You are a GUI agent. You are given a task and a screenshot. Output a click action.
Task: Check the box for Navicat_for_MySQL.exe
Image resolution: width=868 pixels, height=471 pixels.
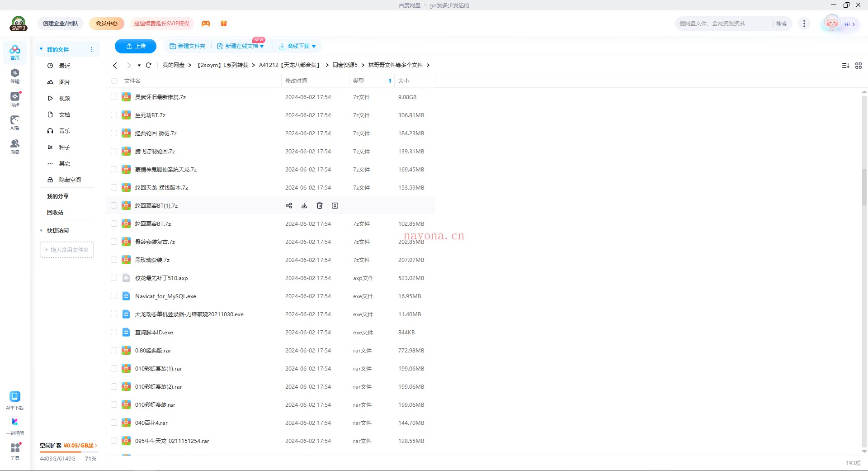114,296
